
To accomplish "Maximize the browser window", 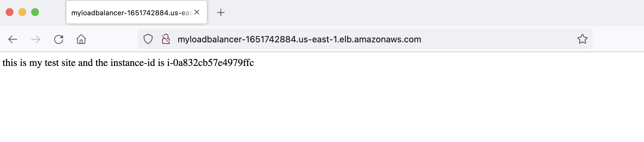I will click(x=35, y=12).
